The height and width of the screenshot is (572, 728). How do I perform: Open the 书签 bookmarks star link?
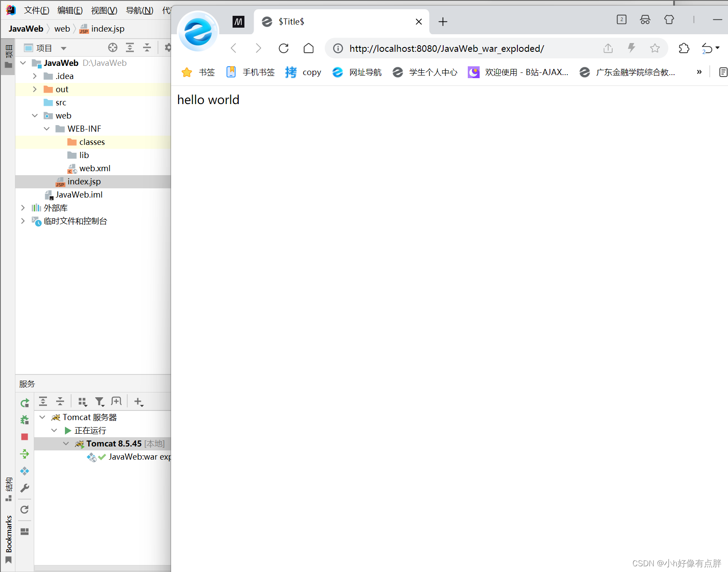click(x=198, y=72)
